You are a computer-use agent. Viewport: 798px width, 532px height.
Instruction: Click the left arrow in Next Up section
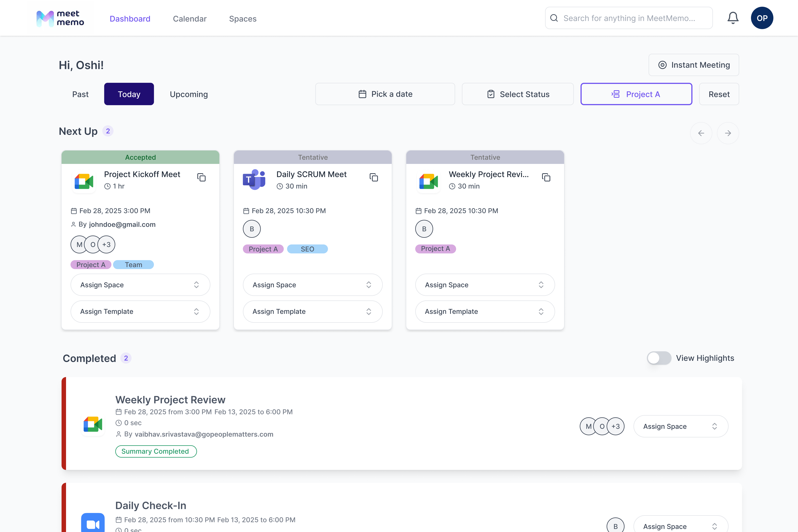(701, 133)
